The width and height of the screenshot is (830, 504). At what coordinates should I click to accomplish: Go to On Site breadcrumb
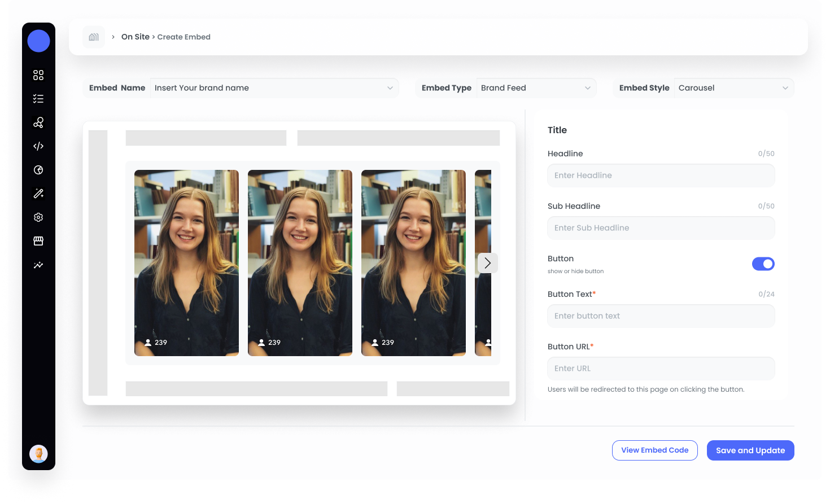click(136, 37)
